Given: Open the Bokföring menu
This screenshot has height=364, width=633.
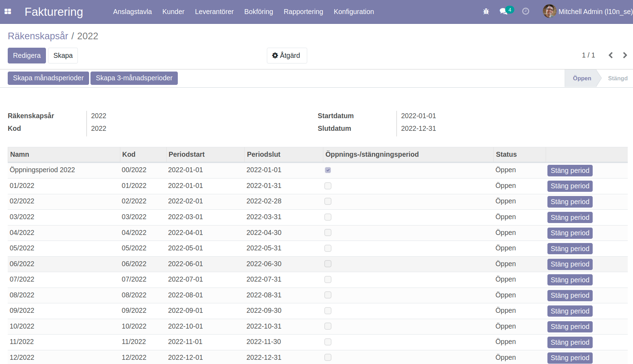Looking at the screenshot, I should point(258,12).
